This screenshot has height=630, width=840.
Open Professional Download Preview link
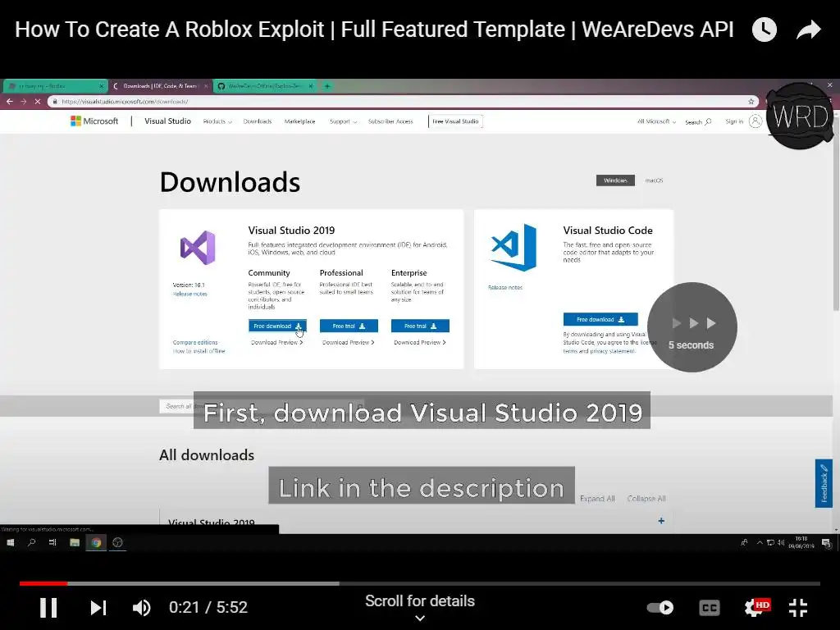(x=348, y=342)
